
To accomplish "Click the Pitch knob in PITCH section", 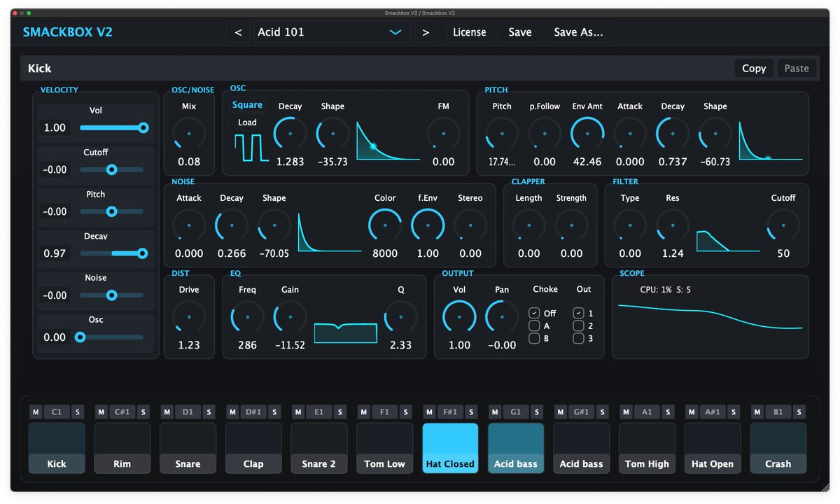I will coord(502,133).
